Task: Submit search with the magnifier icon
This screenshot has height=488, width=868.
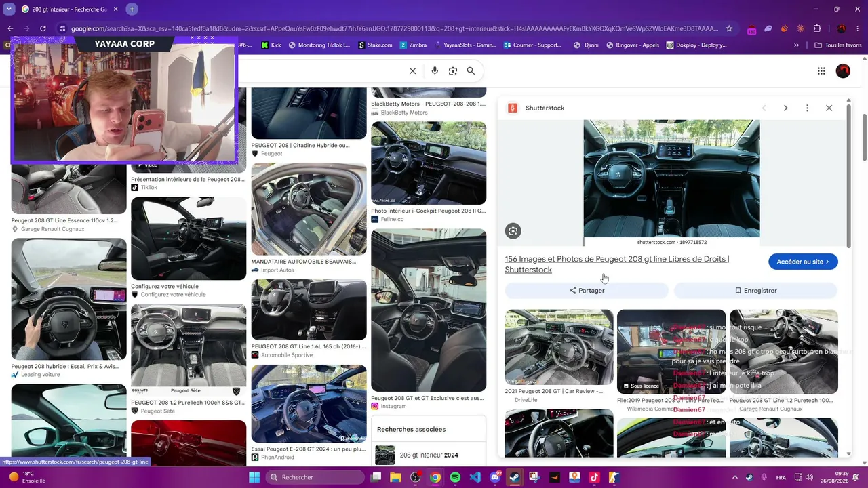Action: click(x=471, y=71)
